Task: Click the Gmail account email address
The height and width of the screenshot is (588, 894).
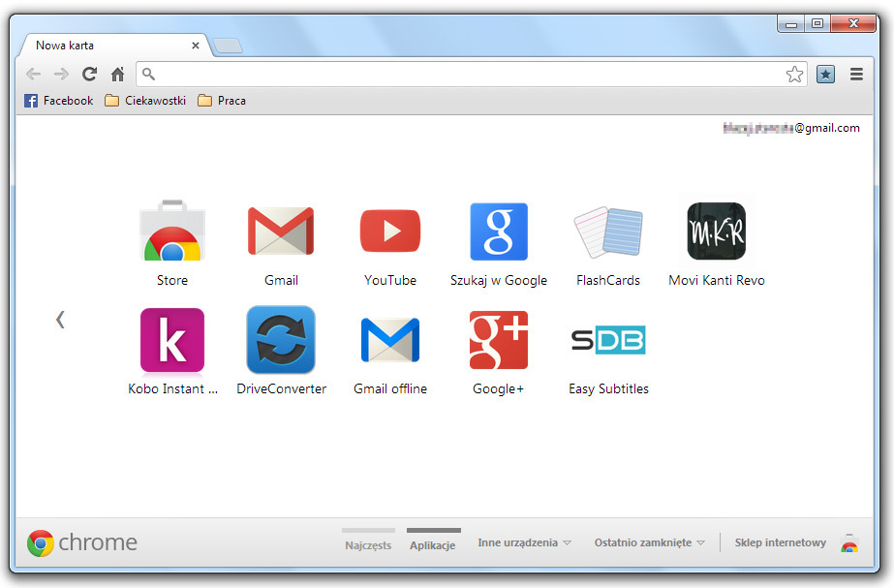Action: point(791,128)
